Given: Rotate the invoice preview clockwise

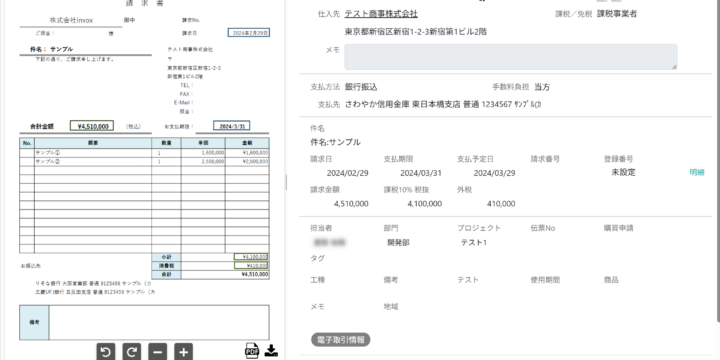Looking at the screenshot, I should point(132,352).
